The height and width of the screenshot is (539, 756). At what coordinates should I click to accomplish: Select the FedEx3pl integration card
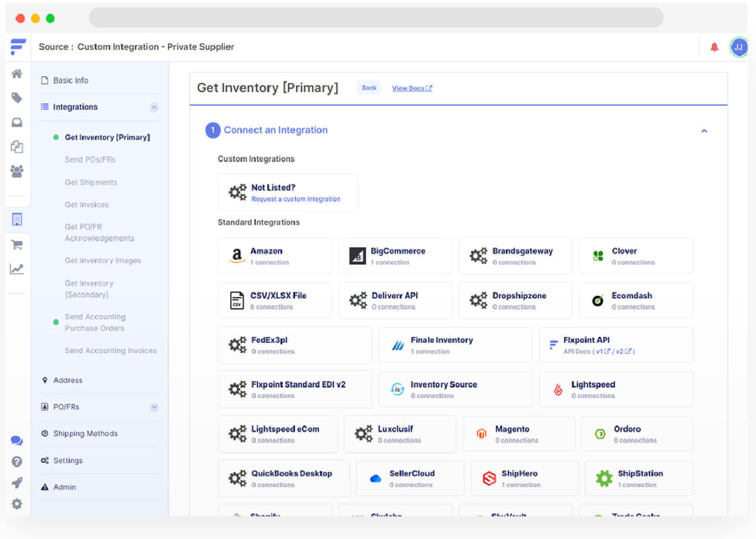[x=295, y=345]
